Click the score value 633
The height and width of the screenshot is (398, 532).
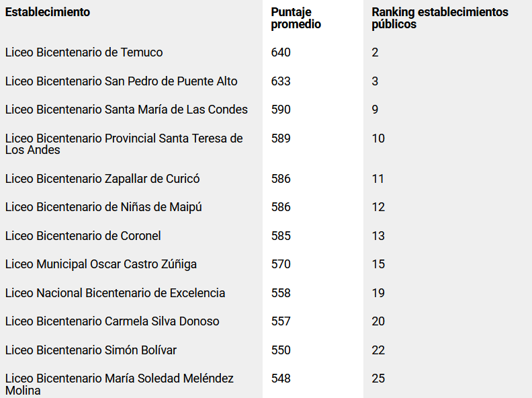tap(281, 81)
